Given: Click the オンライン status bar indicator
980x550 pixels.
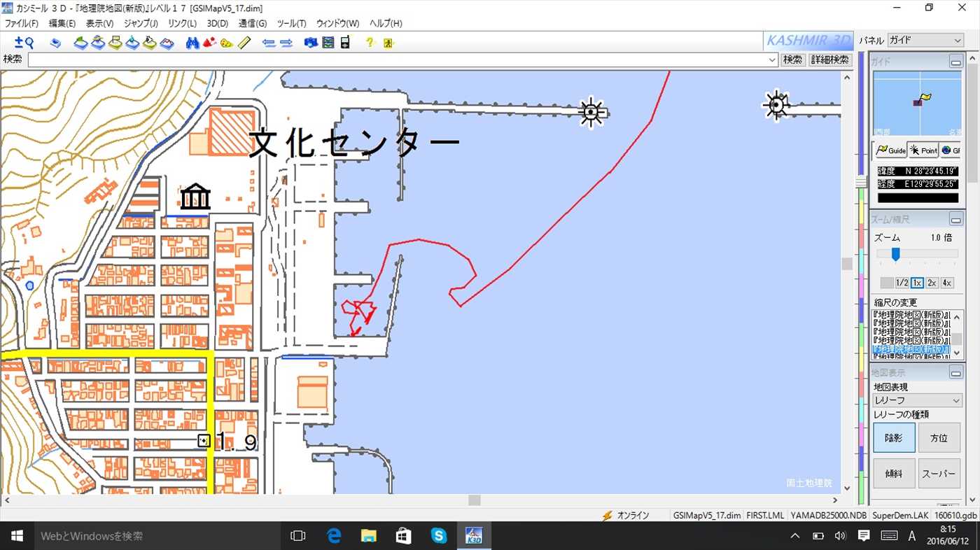Looking at the screenshot, I should (x=625, y=516).
